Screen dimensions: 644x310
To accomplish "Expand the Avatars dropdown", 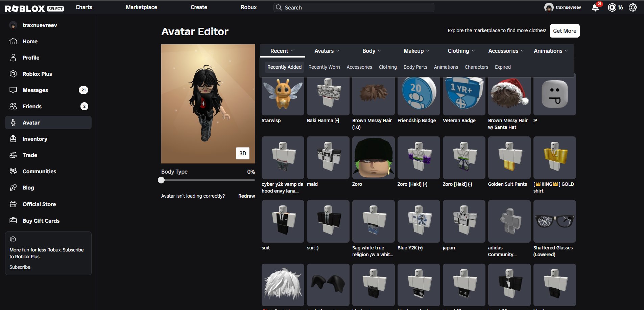I will coord(327,51).
